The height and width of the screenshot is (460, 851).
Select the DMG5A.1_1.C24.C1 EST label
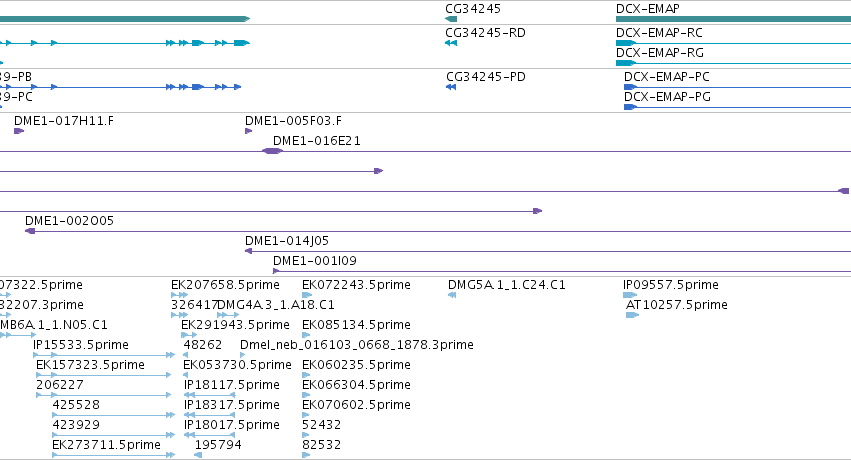(506, 285)
